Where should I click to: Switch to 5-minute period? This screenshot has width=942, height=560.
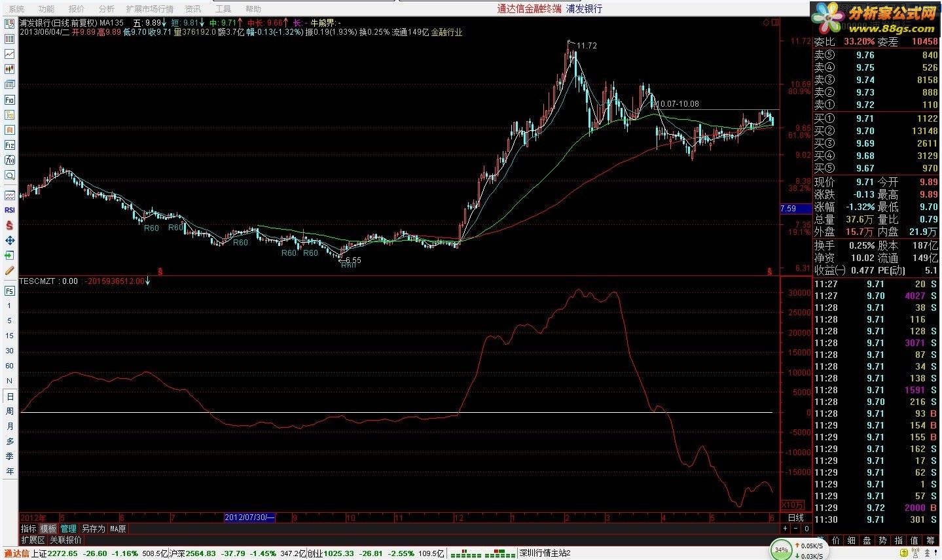[9, 321]
